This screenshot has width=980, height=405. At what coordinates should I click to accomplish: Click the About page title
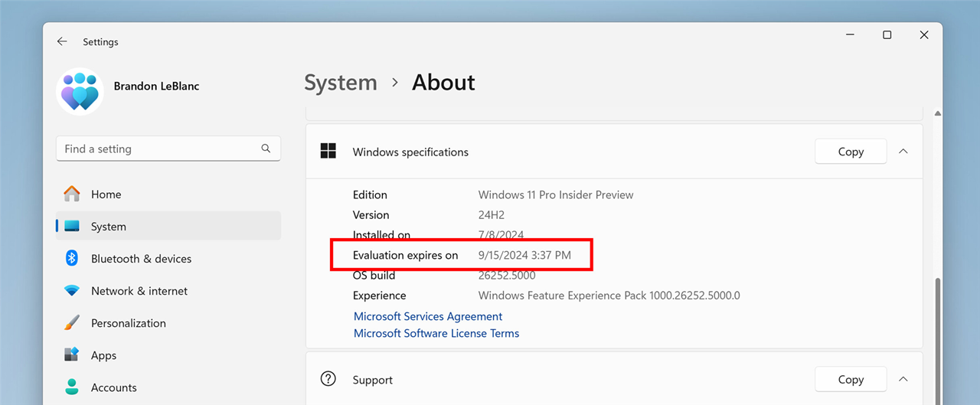pos(443,83)
